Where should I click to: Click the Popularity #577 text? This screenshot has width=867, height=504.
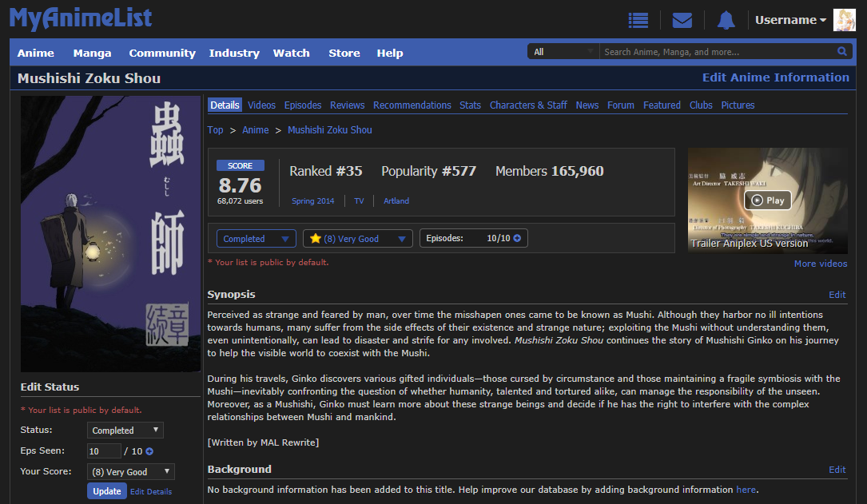coord(428,171)
